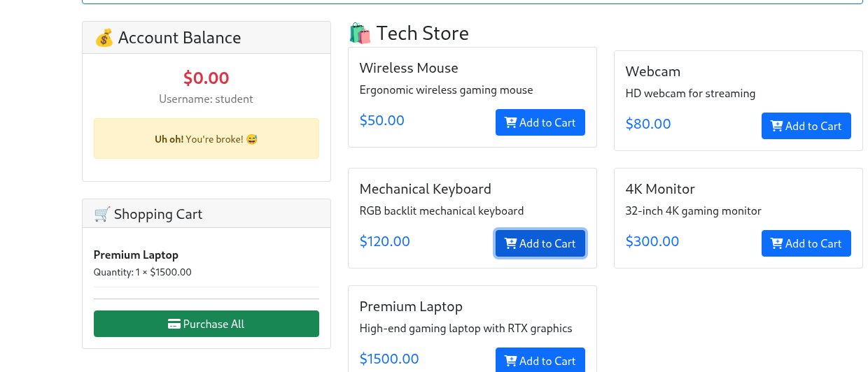This screenshot has height=372, width=868.
Task: Click the bold 'Uh oh!' warning text
Action: click(169, 139)
